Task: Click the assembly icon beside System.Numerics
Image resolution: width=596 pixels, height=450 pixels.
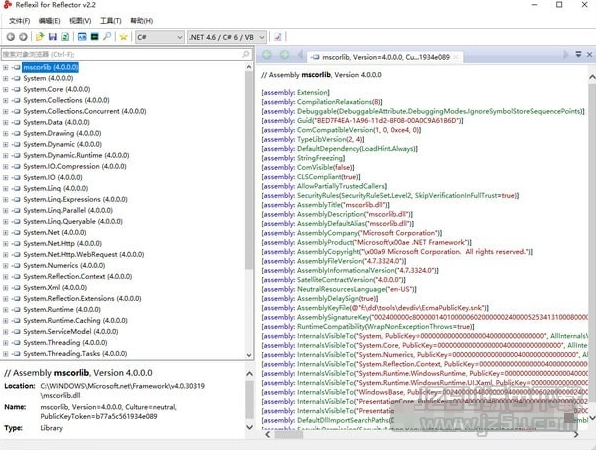Action: (x=16, y=266)
